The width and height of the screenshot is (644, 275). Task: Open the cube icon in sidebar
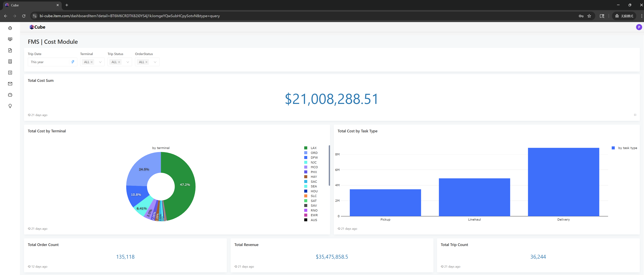click(10, 28)
